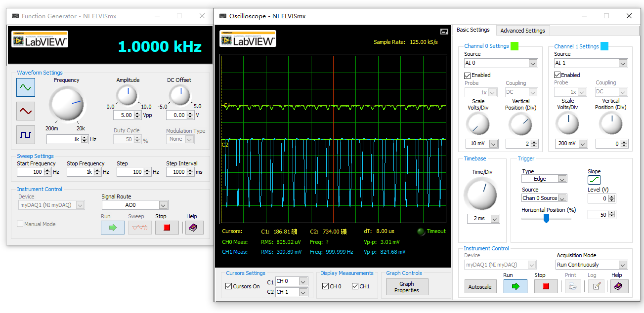Click the trigger Slope rising-edge icon
Image resolution: width=644 pixels, height=313 pixels.
595,180
